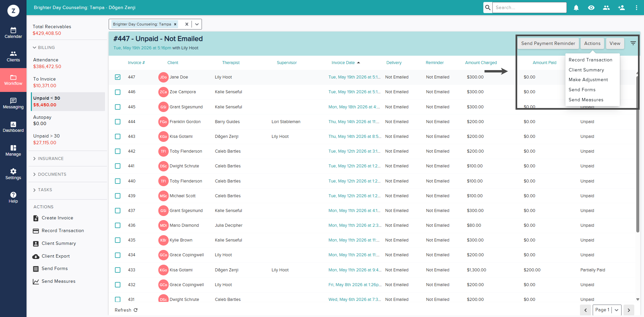The image size is (644, 317).
Task: Click the search magnifier icon
Action: point(488,7)
